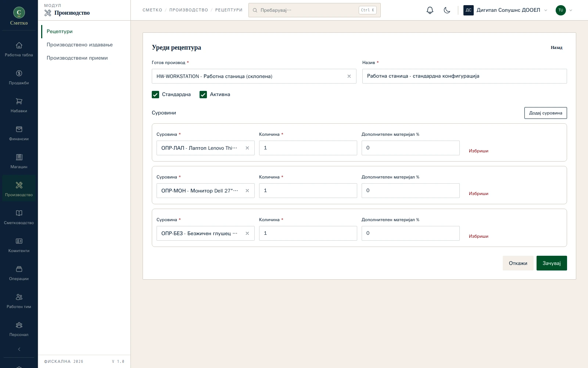This screenshot has width=588, height=368.
Task: Open the Продажби sales module
Action: pyautogui.click(x=19, y=77)
